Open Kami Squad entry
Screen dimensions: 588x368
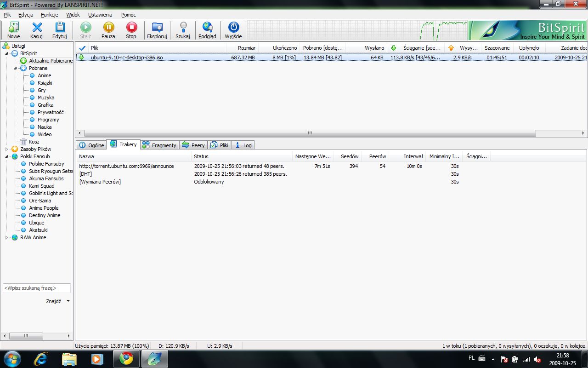click(x=41, y=186)
